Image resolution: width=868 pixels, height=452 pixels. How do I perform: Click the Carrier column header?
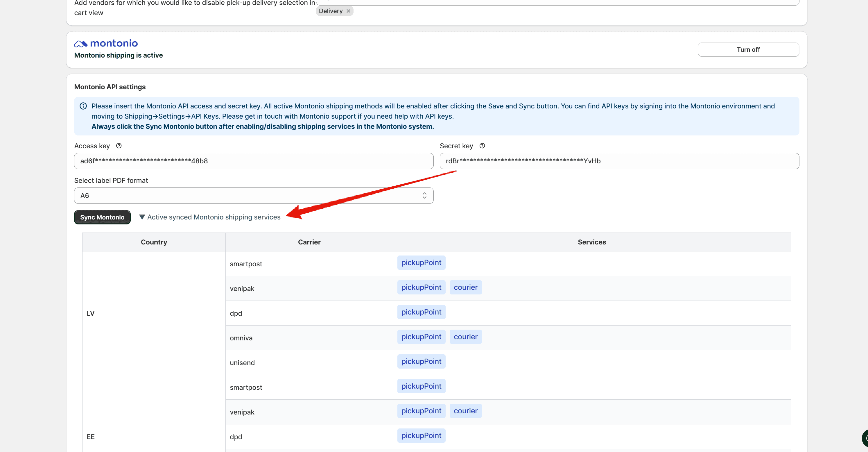pos(309,242)
